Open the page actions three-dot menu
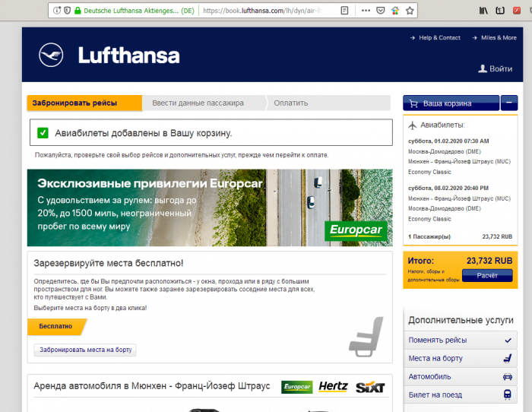 click(x=366, y=11)
